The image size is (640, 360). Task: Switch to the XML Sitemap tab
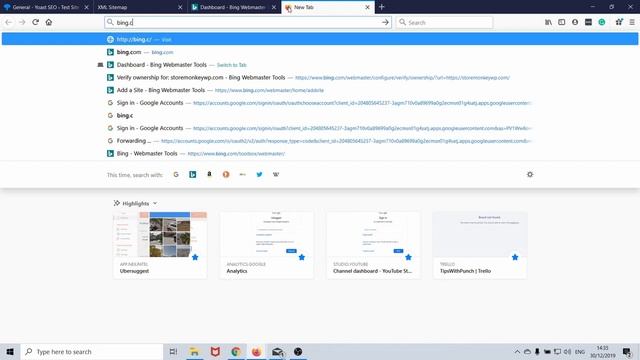[x=140, y=7]
